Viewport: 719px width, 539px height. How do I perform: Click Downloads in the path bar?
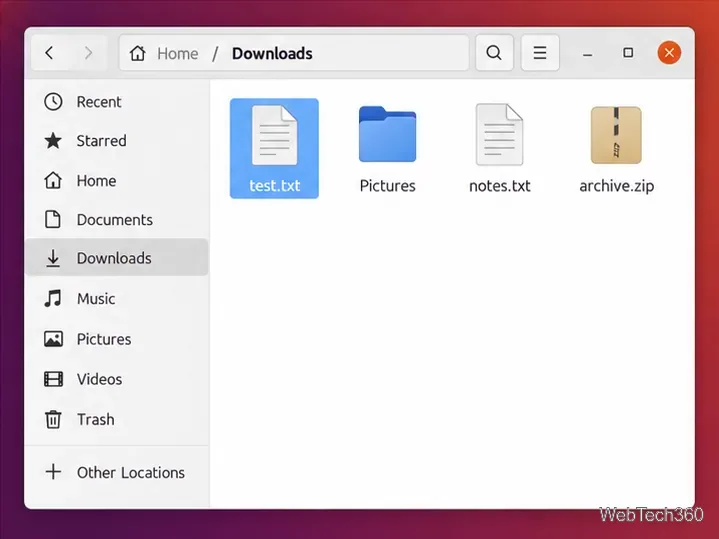tap(272, 54)
